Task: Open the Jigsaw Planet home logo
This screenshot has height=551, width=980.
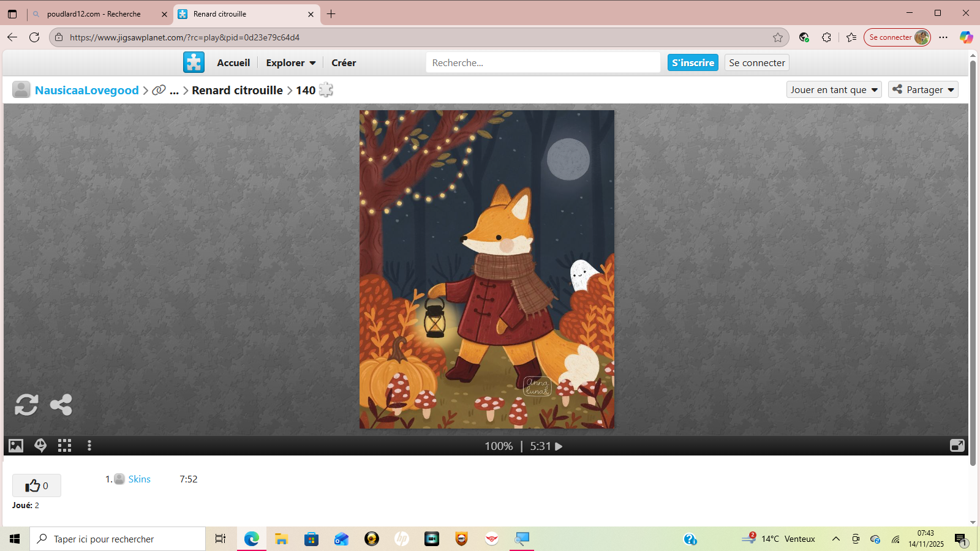Action: coord(194,62)
